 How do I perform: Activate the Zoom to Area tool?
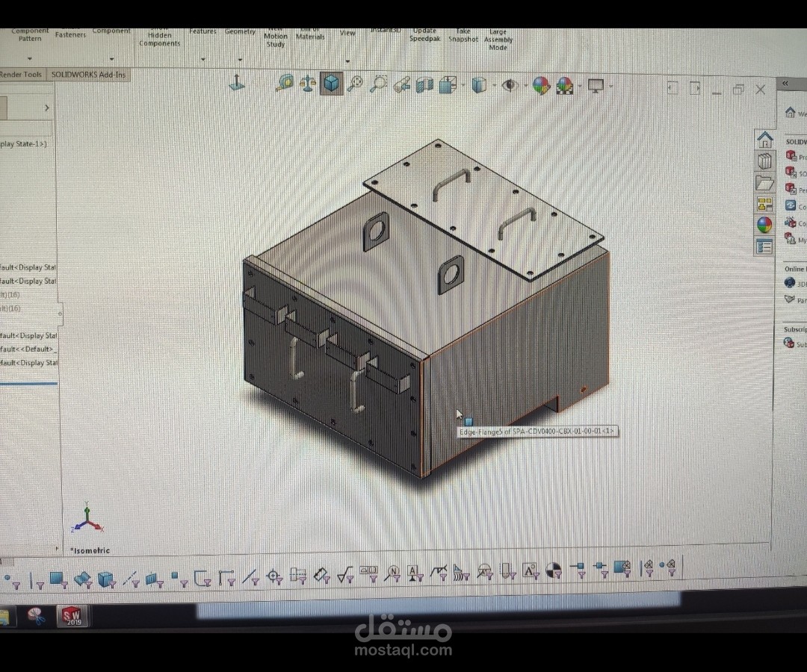pos(379,84)
